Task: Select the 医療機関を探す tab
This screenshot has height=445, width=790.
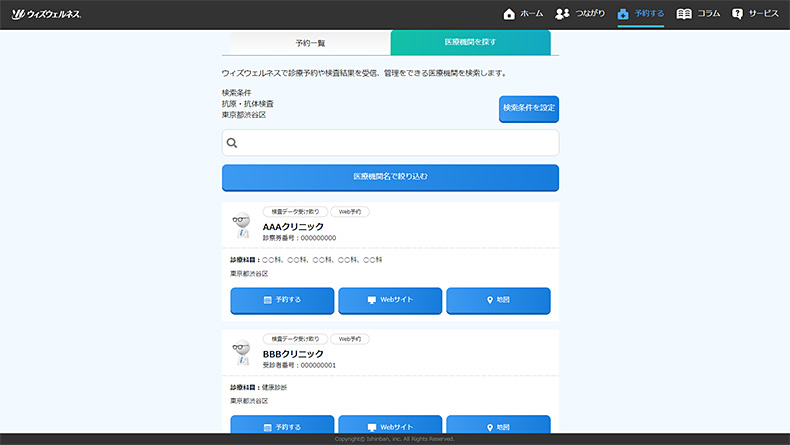Action: [470, 43]
